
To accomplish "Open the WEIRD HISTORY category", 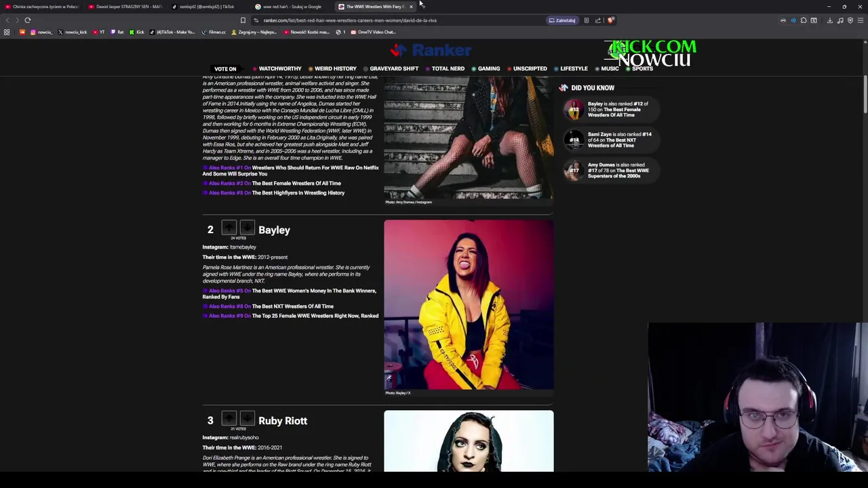I will coord(332,68).
